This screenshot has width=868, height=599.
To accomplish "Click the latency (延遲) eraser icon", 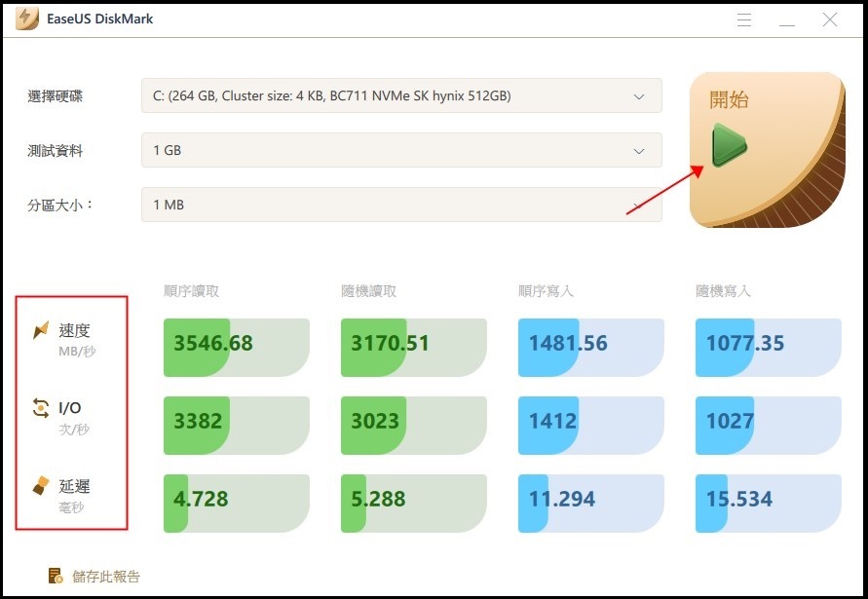I will [41, 486].
